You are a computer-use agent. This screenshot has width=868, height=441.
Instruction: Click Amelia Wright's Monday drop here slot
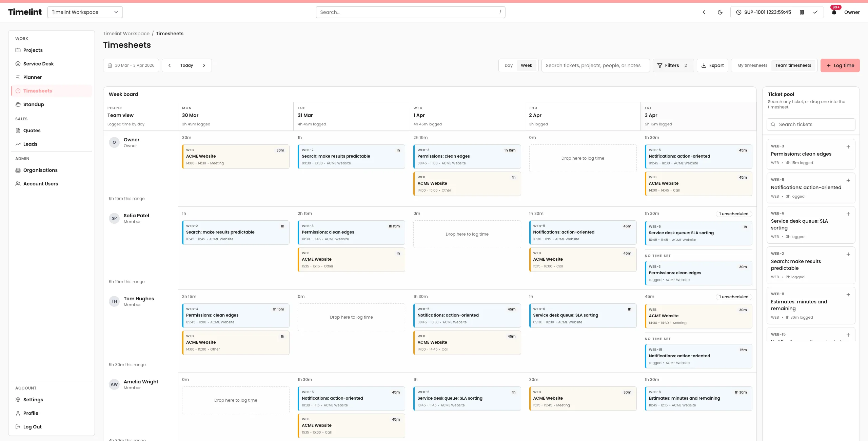(236, 400)
